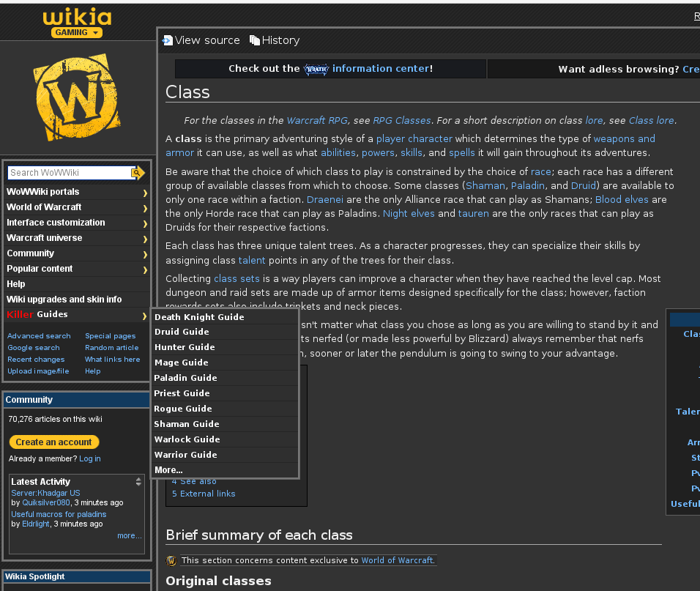The height and width of the screenshot is (591, 700).
Task: Expand Warcraft universe menu
Action: pos(77,238)
